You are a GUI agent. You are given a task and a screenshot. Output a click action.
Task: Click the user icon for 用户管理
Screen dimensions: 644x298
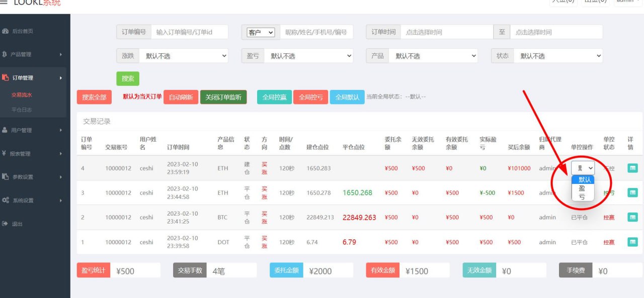5,130
